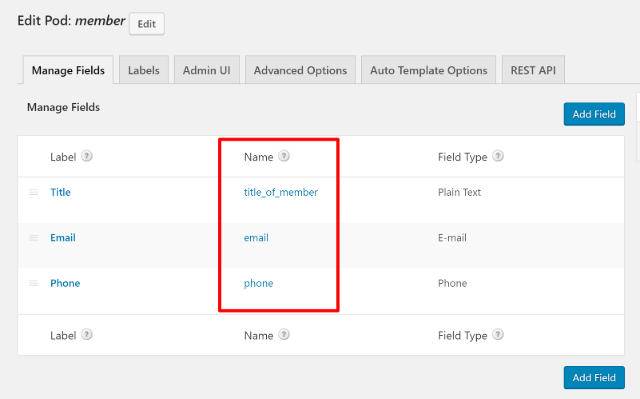
Task: Click the bottom Add Field button
Action: [594, 378]
